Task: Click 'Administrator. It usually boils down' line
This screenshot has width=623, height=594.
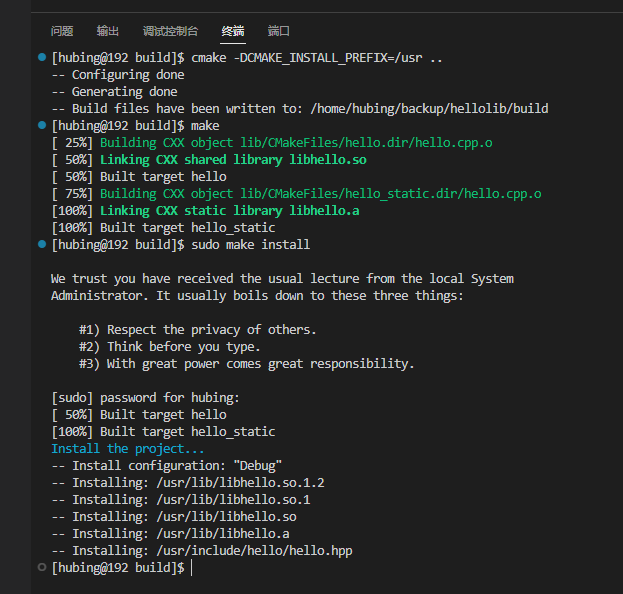Action: point(257,296)
